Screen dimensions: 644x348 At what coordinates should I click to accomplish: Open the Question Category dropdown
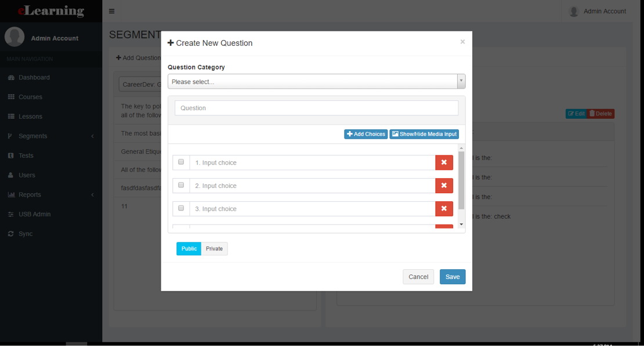coord(316,81)
